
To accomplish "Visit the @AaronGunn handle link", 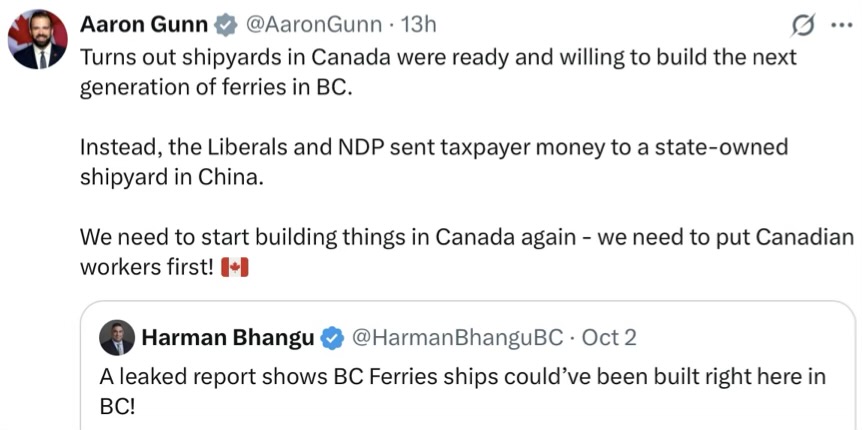I will (x=312, y=23).
